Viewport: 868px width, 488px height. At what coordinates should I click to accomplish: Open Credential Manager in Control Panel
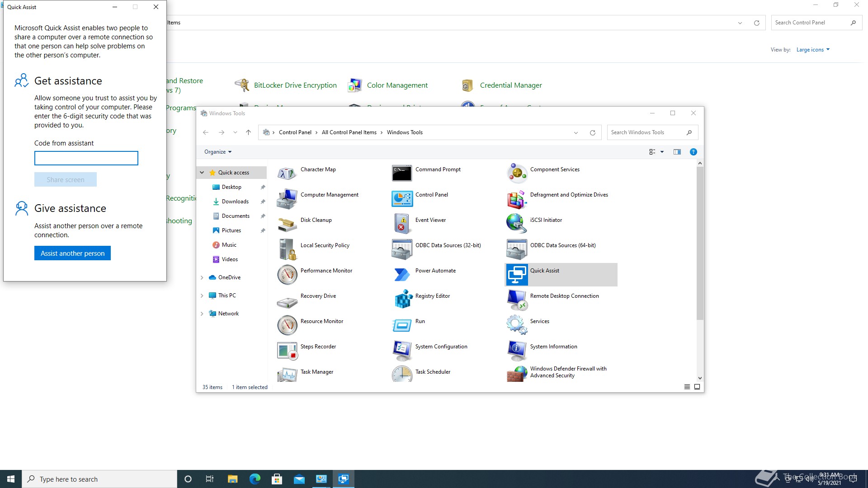[511, 85]
